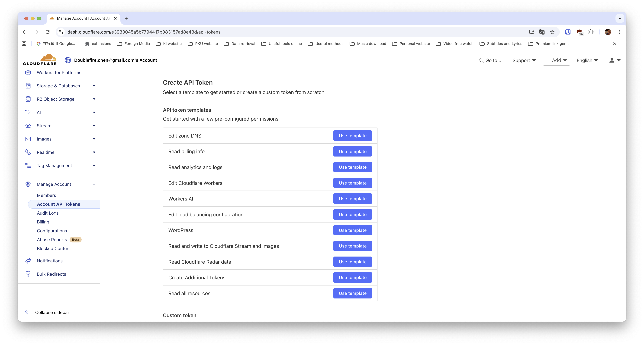Screen dimensions: 644x345
Task: Open the English language dropdown
Action: pyautogui.click(x=587, y=60)
